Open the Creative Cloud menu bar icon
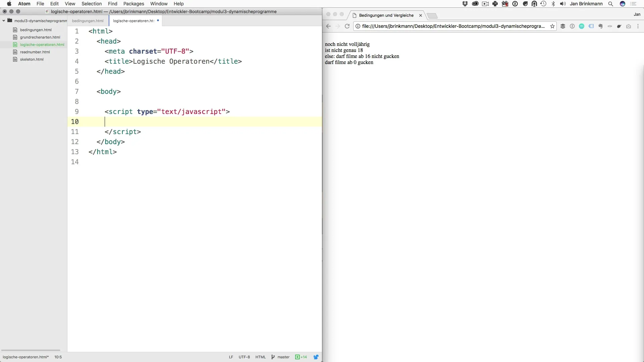The width and height of the screenshot is (644, 362). click(475, 4)
